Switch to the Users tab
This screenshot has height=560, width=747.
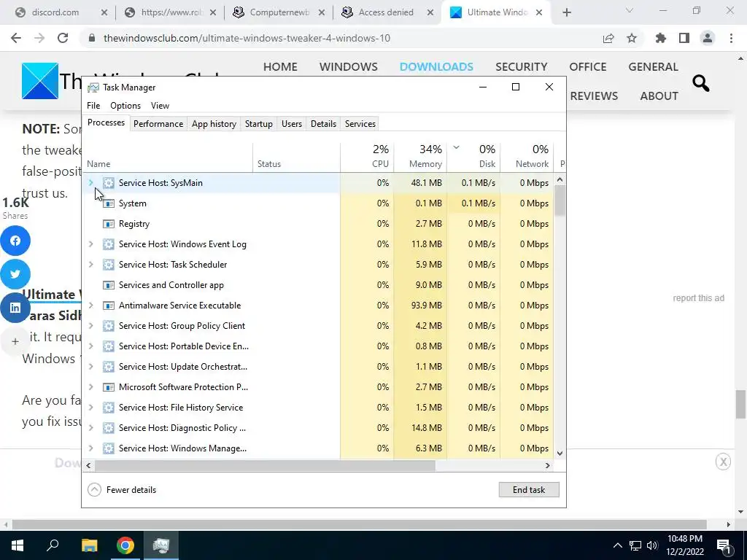[x=292, y=124]
